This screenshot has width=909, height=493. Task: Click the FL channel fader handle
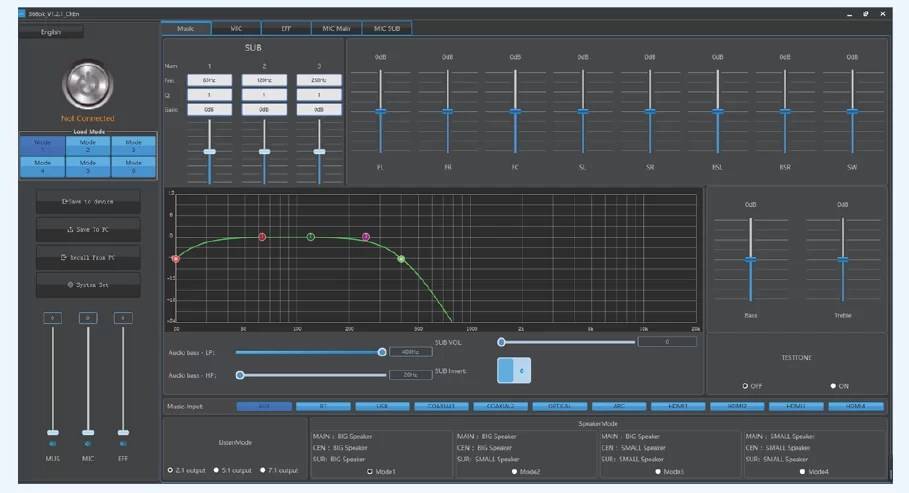pos(380,111)
